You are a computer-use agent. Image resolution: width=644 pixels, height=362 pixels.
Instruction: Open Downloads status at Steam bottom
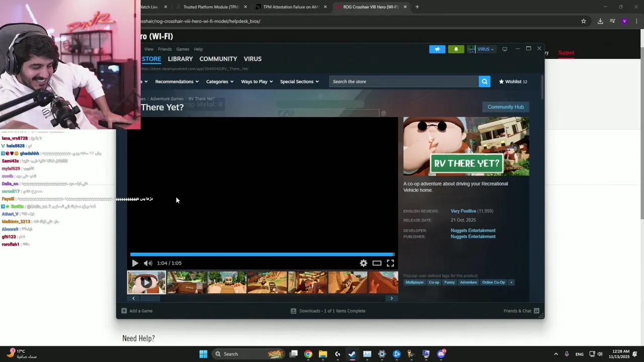[328, 311]
